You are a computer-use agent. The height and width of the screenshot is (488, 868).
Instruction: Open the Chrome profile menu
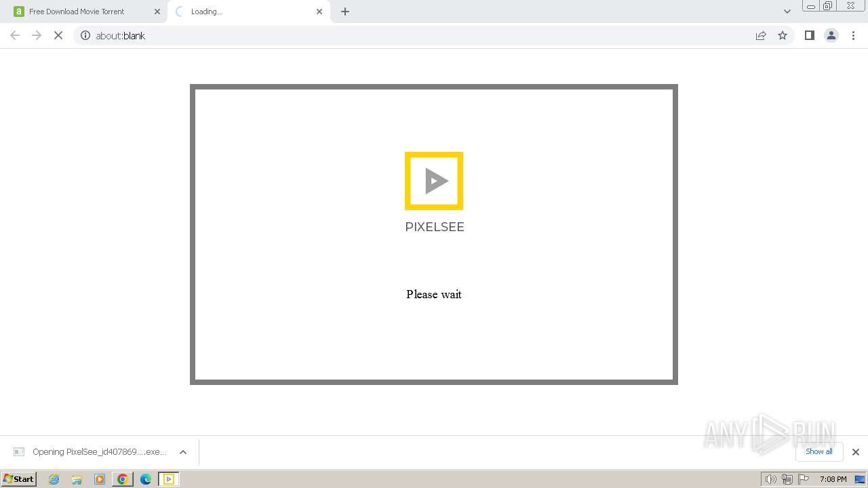tap(831, 35)
